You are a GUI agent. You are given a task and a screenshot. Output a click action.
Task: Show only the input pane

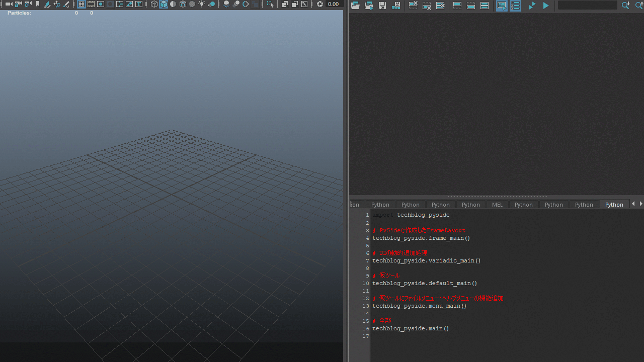[x=471, y=6]
